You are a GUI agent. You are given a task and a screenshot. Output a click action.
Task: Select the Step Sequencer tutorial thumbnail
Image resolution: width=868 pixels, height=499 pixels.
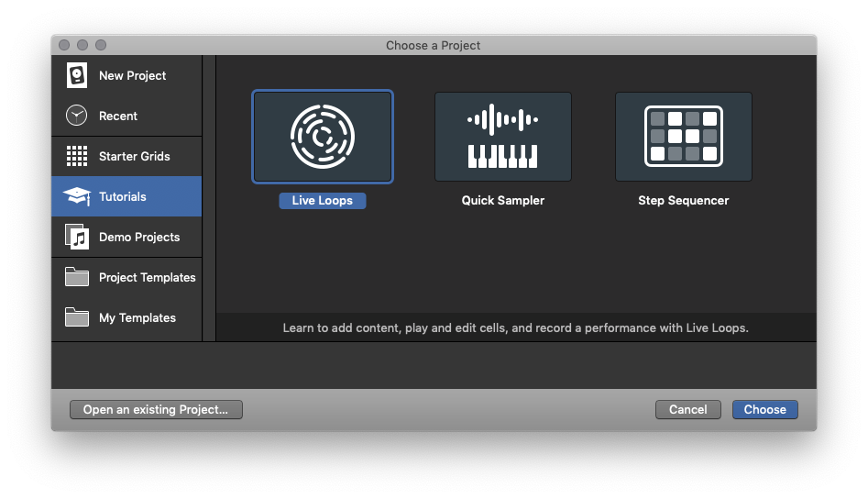(x=684, y=137)
